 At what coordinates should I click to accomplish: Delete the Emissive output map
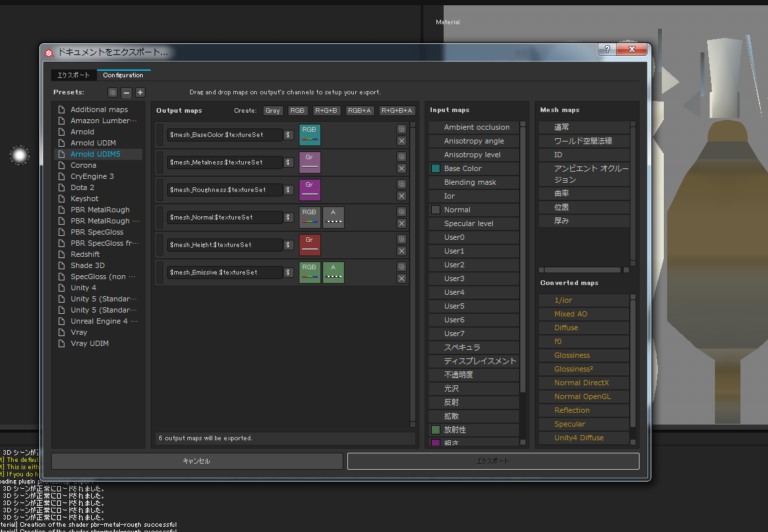click(402, 278)
